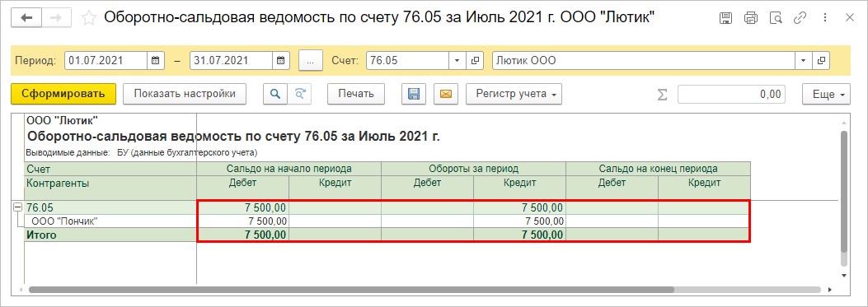Add report to favorites star
Screen dimensions: 868x307
(88, 18)
